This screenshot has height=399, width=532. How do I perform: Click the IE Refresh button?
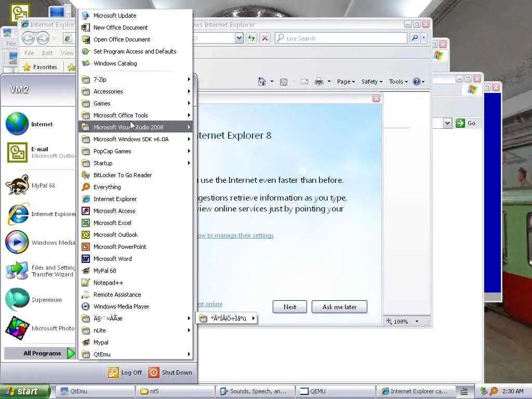251,38
